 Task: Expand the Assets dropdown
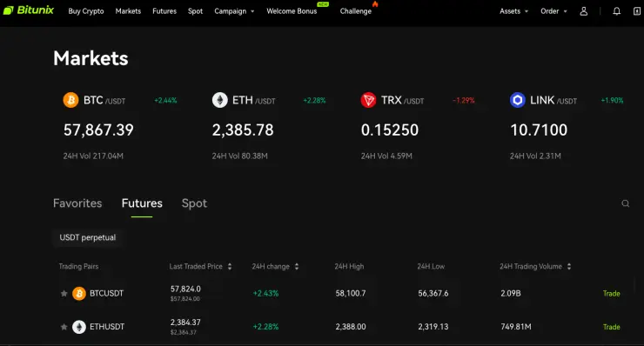(x=513, y=11)
